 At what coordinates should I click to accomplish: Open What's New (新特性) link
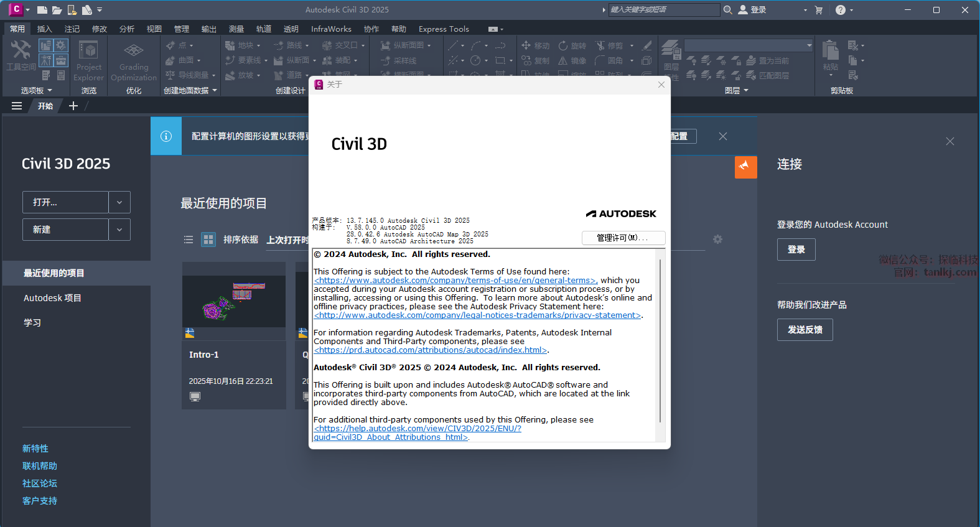[x=35, y=449]
